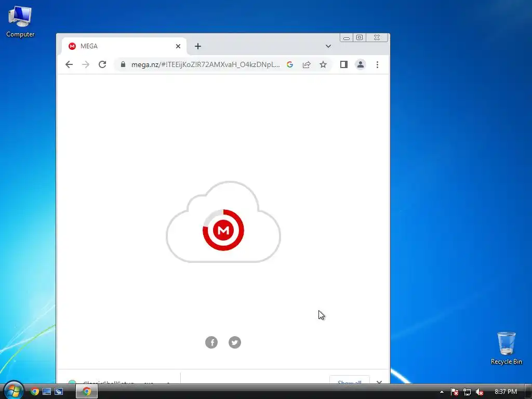
Task: Click the Show desktop strip beside the clock
Action: [x=528, y=392]
